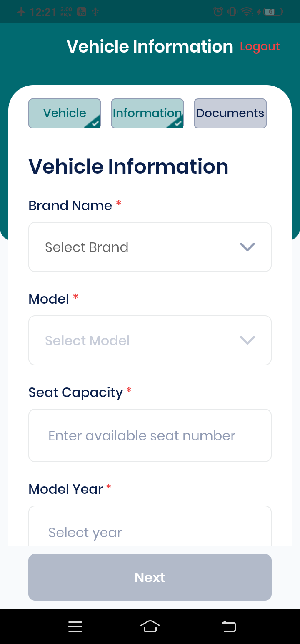The height and width of the screenshot is (644, 300).
Task: Open the recent apps menu icon
Action: pyautogui.click(x=75, y=626)
